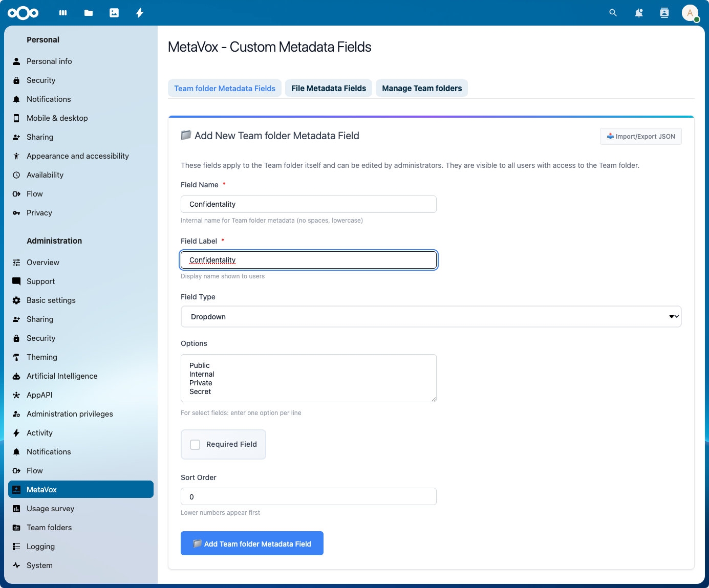Open the search magnifier icon
The width and height of the screenshot is (709, 588).
click(613, 13)
